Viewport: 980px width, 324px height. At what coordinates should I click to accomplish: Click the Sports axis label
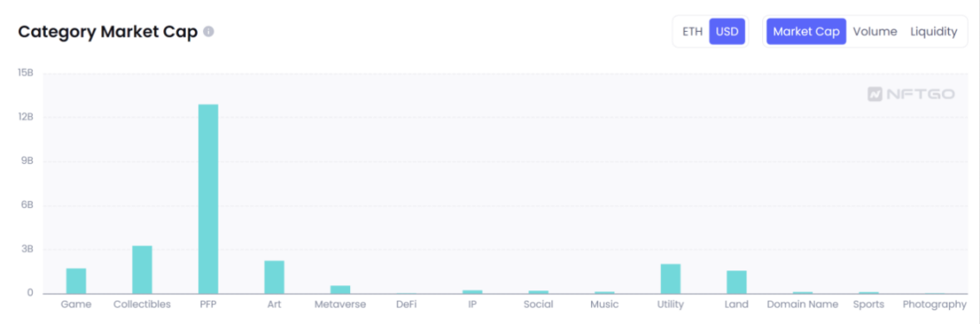click(869, 305)
